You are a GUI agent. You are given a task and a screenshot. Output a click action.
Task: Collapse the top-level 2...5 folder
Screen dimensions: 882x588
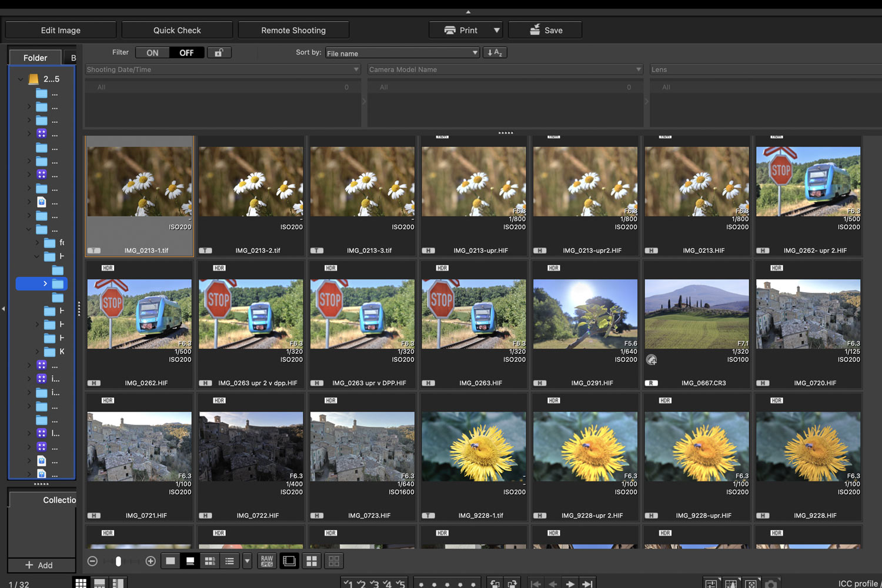(21, 79)
